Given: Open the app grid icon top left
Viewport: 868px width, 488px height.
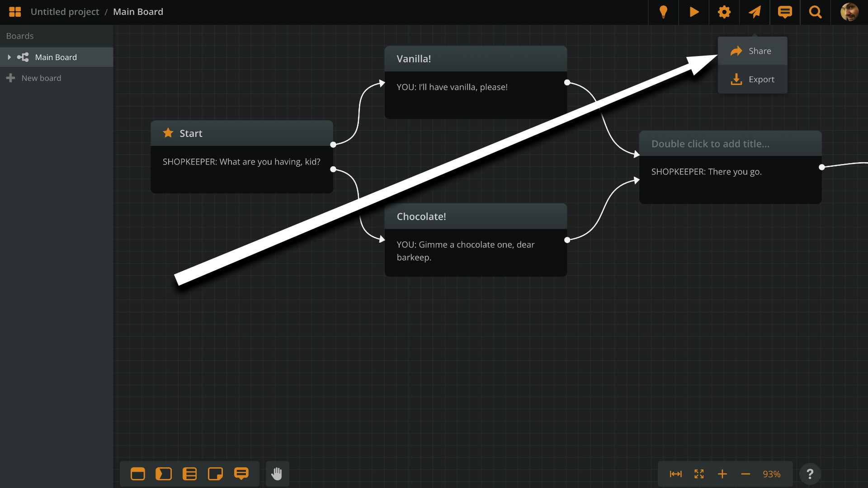Looking at the screenshot, I should click(x=15, y=12).
